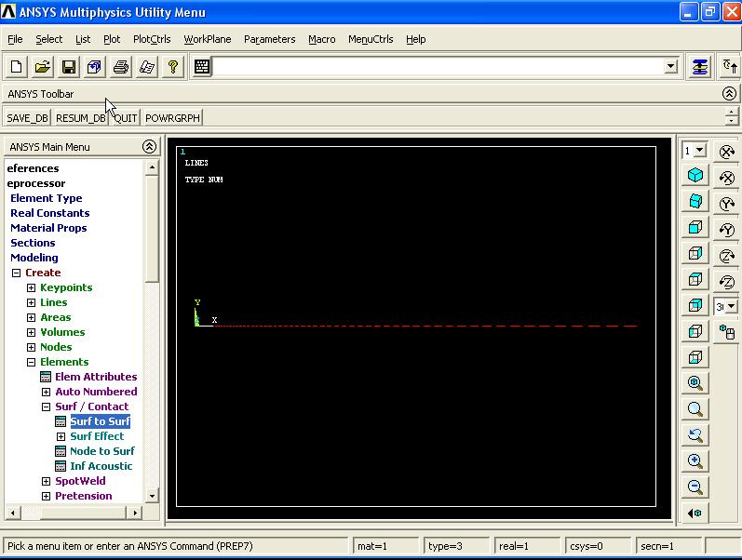
Task: Go back to previous zoom
Action: (x=695, y=434)
